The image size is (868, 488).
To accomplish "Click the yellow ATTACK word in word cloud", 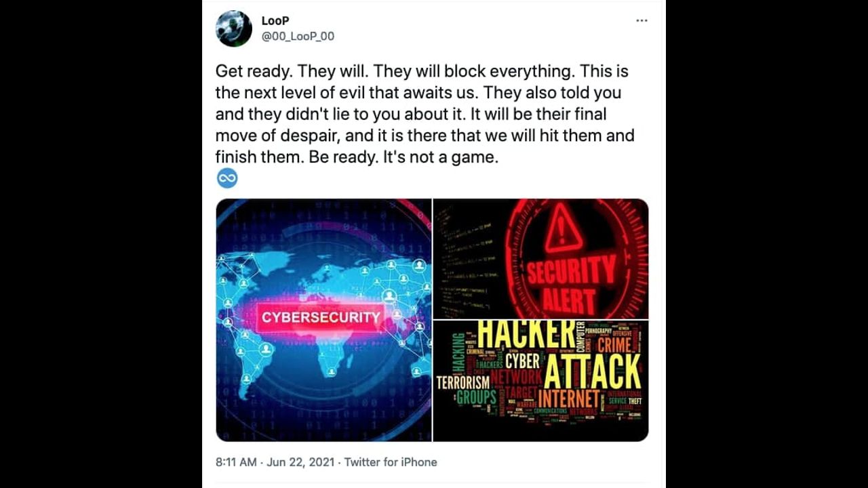I will 592,371.
